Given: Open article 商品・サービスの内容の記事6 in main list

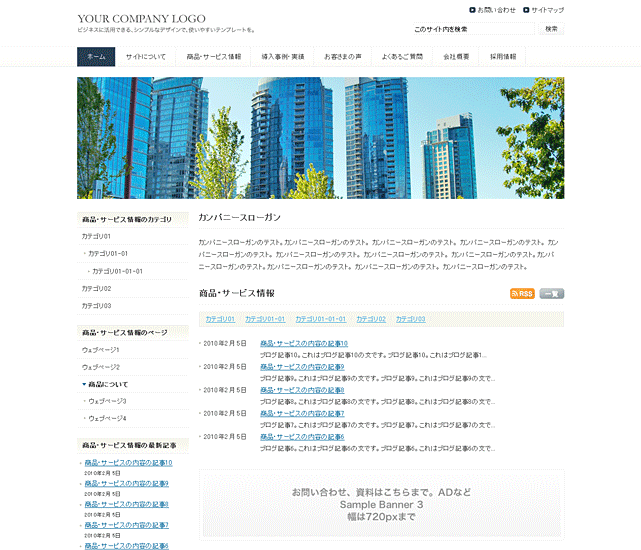Looking at the screenshot, I should pos(302,437).
